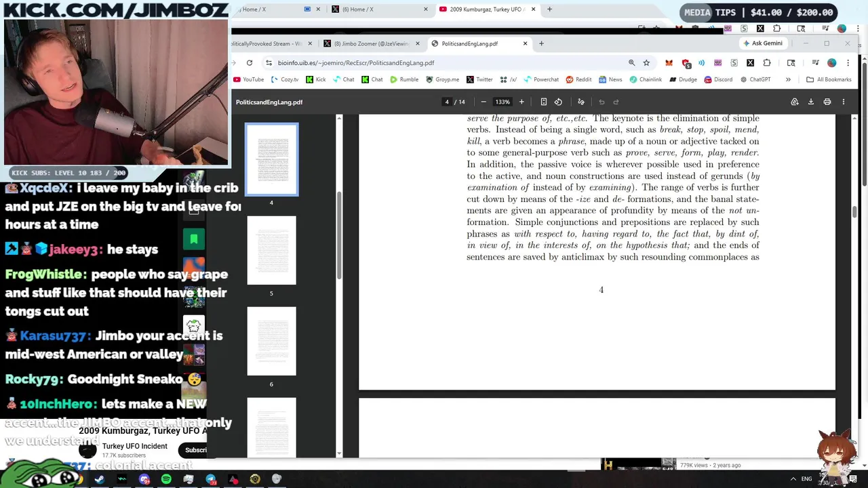Viewport: 868px width, 488px height.
Task: Open the X extension icon in toolbar
Action: click(750, 63)
